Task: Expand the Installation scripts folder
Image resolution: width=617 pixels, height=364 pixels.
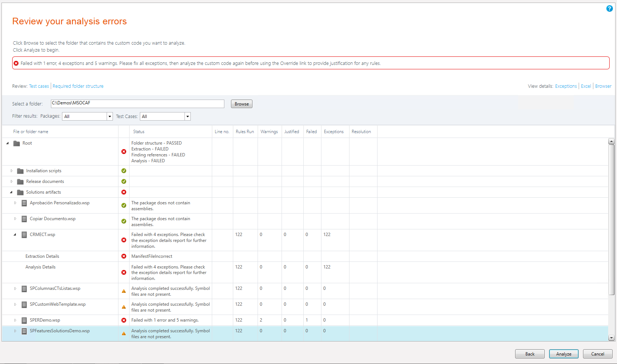Action: tap(11, 171)
